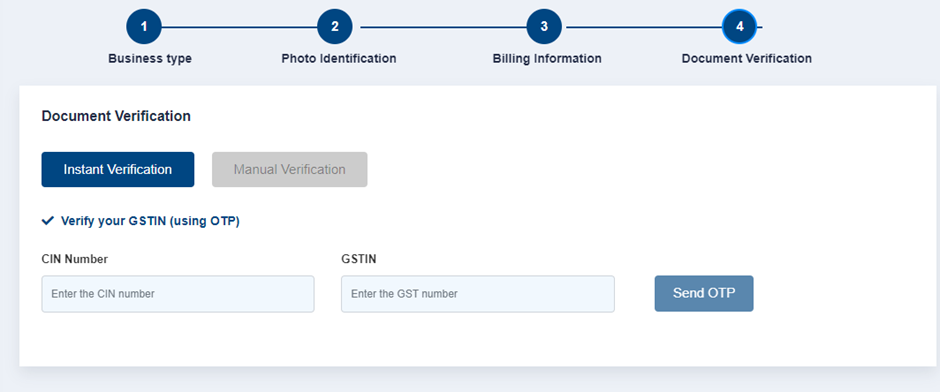The height and width of the screenshot is (392, 940).
Task: Choose the Instant Verification button
Action: tap(118, 170)
